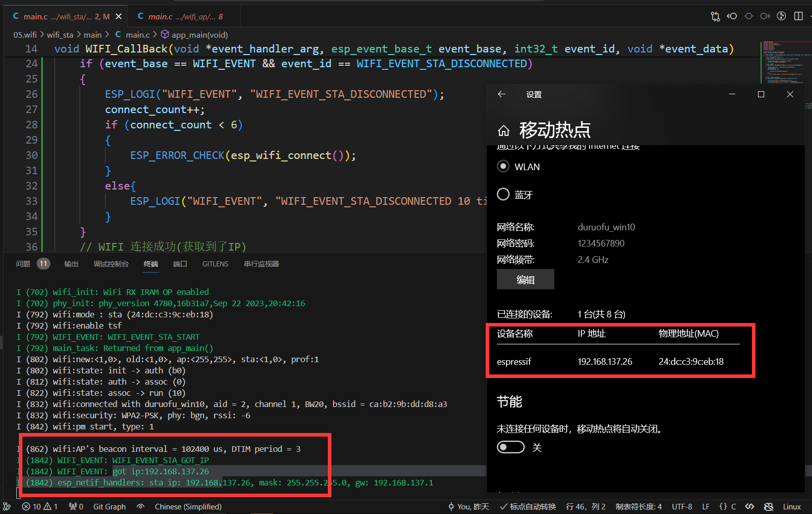Select the WLAN sharing option
Viewport: 812px width, 514px height.
point(503,167)
